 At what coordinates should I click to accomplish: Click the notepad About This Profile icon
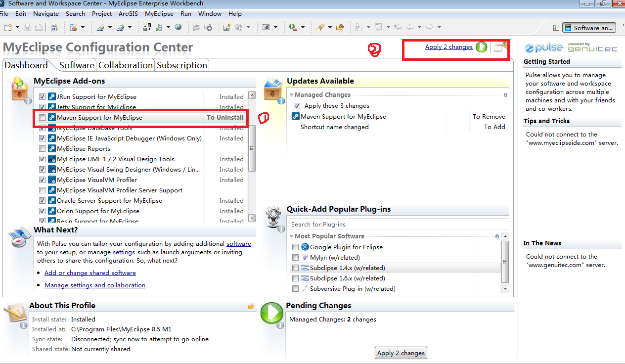point(15,315)
